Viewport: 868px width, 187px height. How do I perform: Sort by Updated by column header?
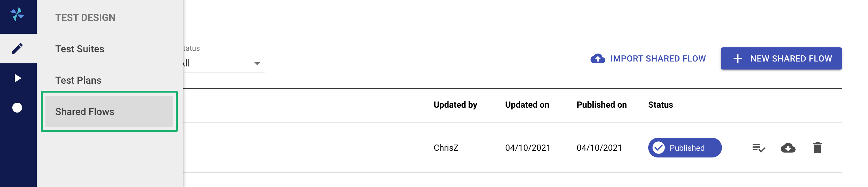455,105
